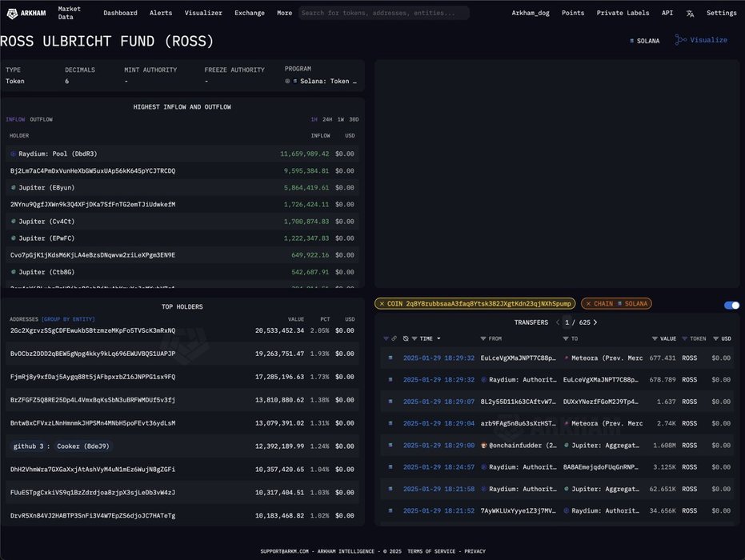Go to next transfers page arrow
Viewport: 745px width, 560px height.
coord(595,322)
